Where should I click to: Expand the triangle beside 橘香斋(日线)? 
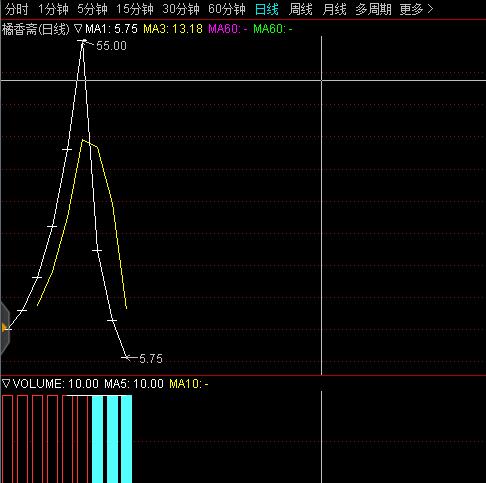point(78,28)
